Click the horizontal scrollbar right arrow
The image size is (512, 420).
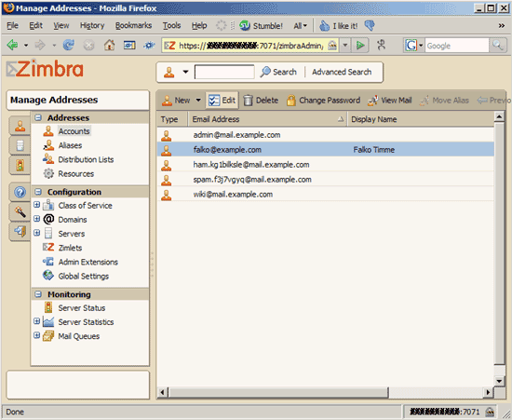pyautogui.click(x=488, y=392)
